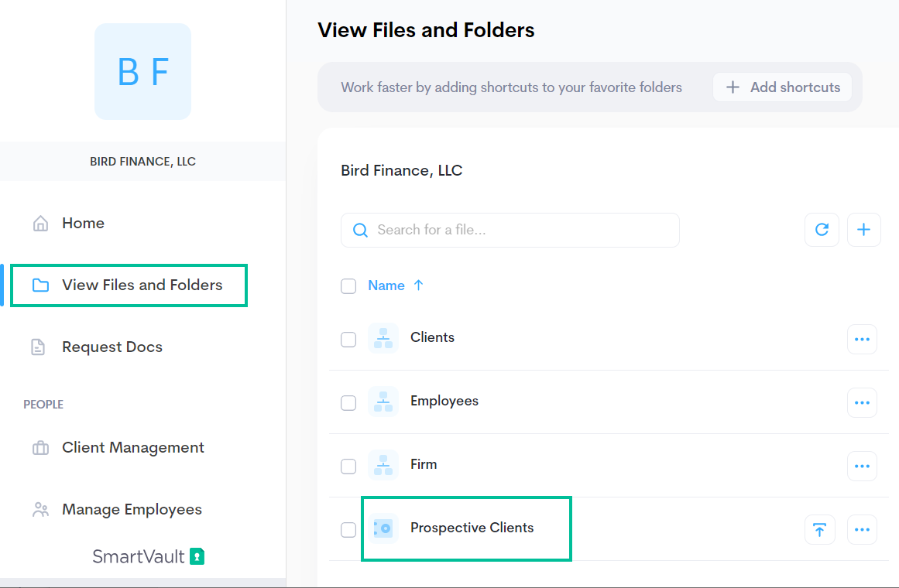This screenshot has width=899, height=588.
Task: Check the Firm row checkbox
Action: [x=348, y=467]
